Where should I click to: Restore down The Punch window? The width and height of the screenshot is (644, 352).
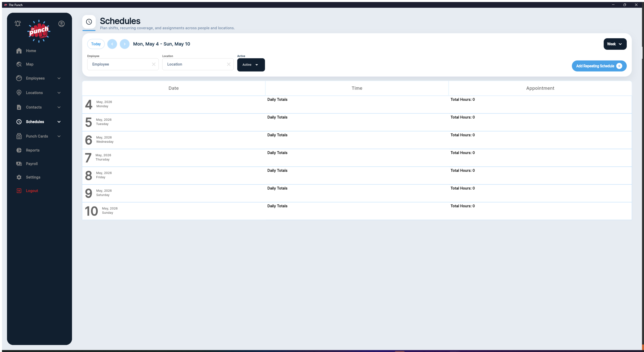point(624,5)
